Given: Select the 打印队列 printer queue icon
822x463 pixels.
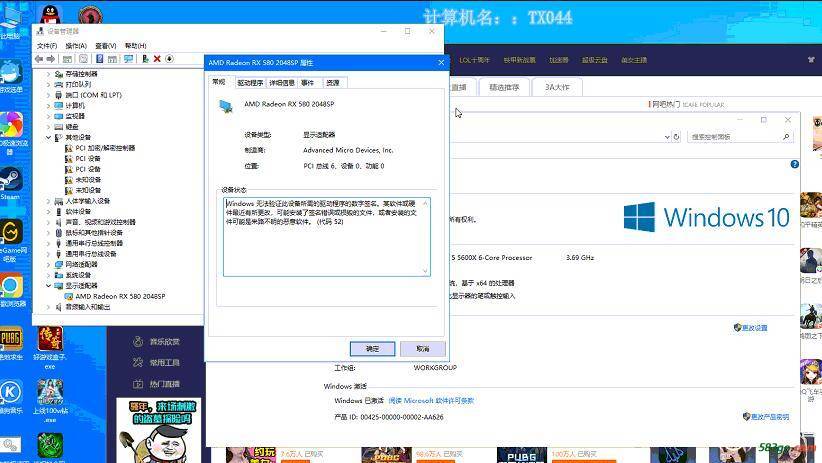Looking at the screenshot, I should [x=59, y=84].
